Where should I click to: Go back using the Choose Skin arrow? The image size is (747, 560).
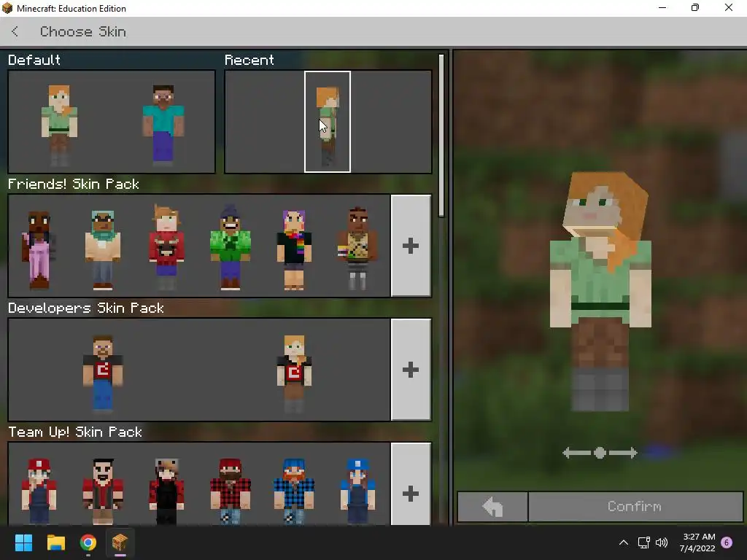tap(15, 31)
